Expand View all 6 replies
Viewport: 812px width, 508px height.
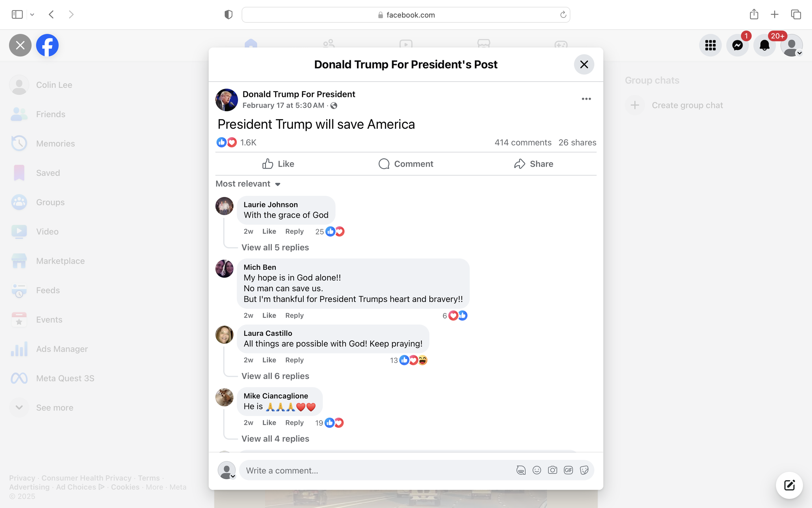275,376
